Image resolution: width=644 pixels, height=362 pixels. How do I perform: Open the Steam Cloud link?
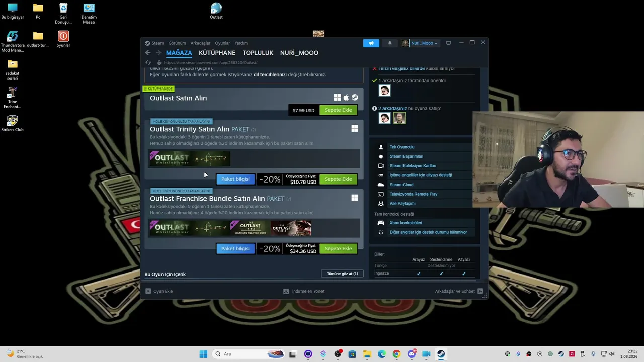coord(401,185)
